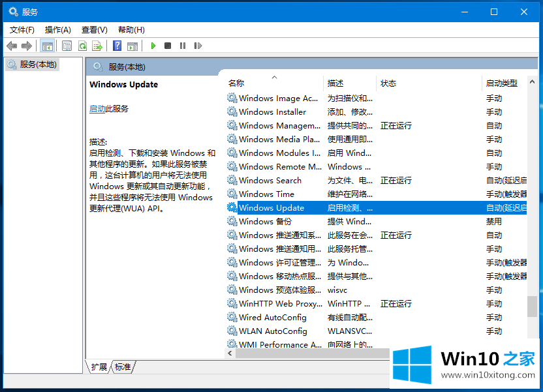Select the Windows Search service row
Screen dimensions: 543x392
tap(270, 181)
